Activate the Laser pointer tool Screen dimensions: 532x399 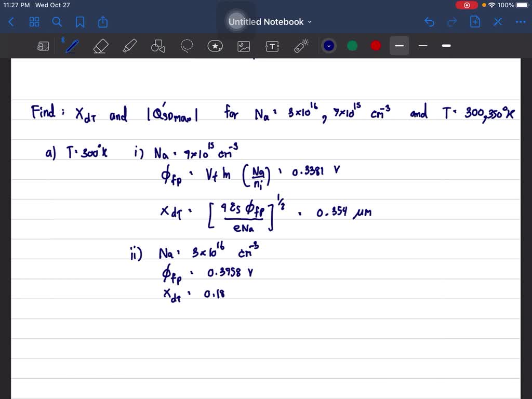[300, 46]
